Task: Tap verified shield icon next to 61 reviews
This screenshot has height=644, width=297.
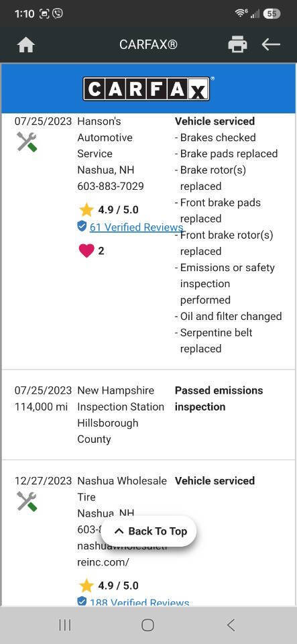Action: [x=82, y=226]
